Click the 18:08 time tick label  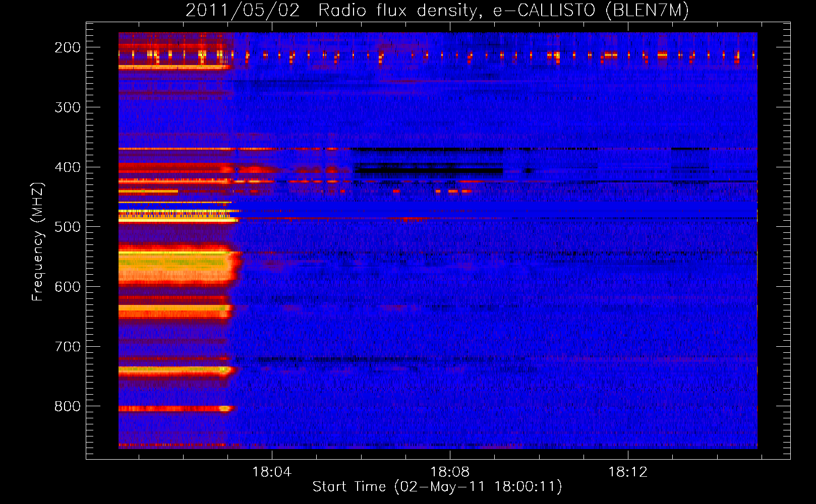(450, 472)
